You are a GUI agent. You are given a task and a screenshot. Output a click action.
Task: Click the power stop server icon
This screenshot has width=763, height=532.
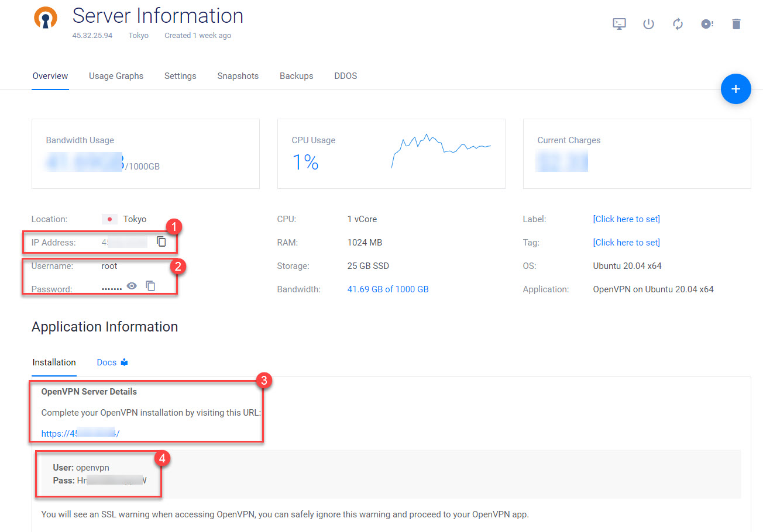pos(648,24)
